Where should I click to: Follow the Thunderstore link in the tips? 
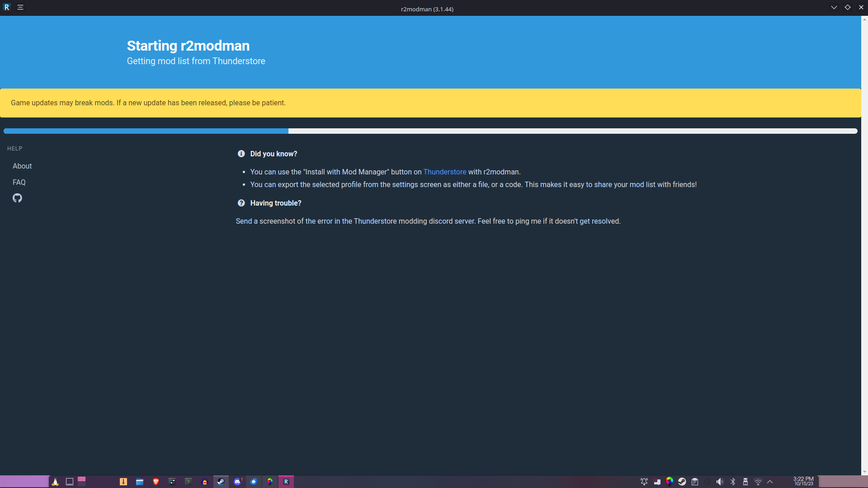(444, 172)
